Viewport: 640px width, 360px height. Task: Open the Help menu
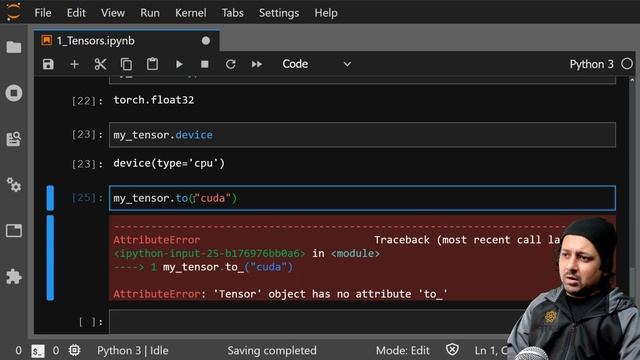[x=326, y=13]
